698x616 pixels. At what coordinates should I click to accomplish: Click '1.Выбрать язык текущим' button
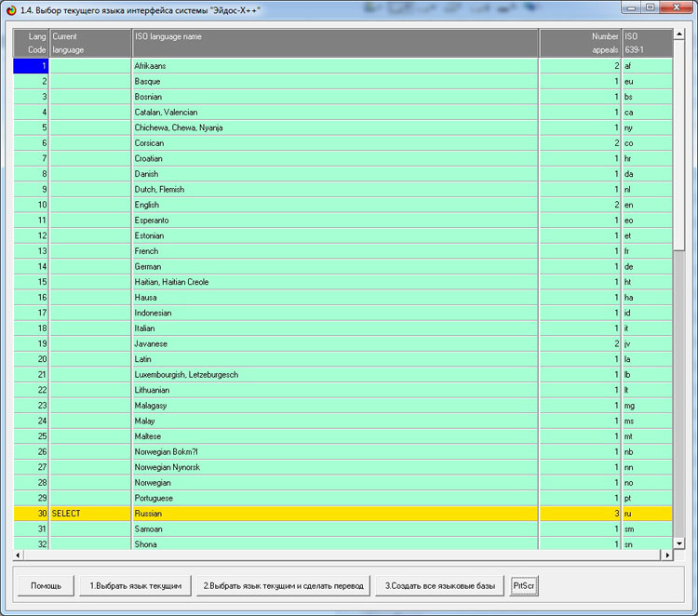click(x=135, y=585)
